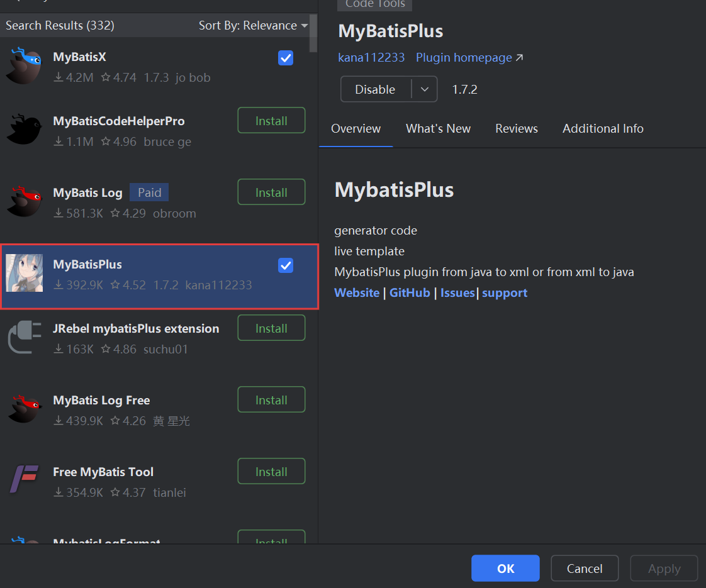
Task: Install the MyBatis Log paid plugin
Action: 271,192
